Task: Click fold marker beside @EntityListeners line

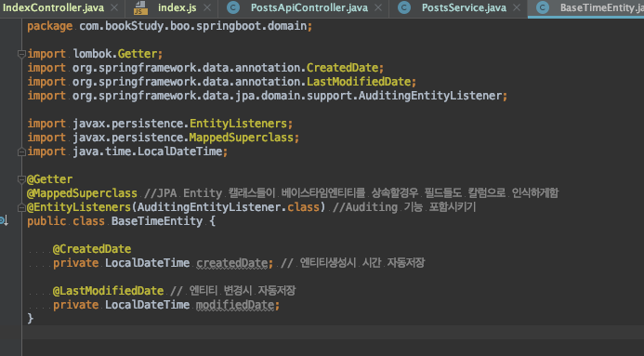Action: (21, 208)
